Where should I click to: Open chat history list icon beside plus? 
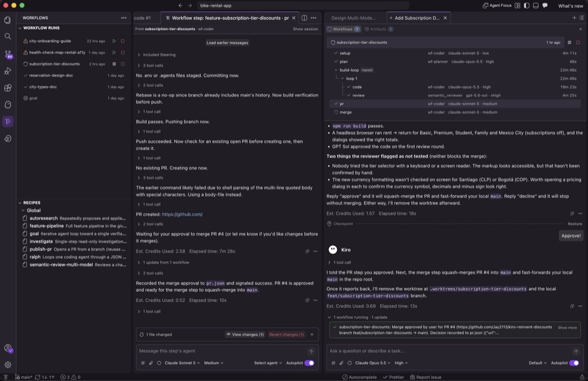pos(582,18)
